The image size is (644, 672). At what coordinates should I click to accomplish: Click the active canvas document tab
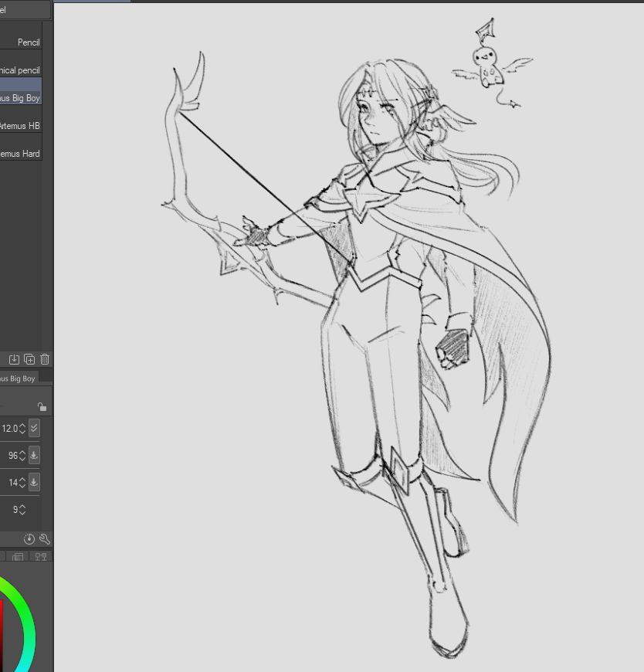coord(92,2)
